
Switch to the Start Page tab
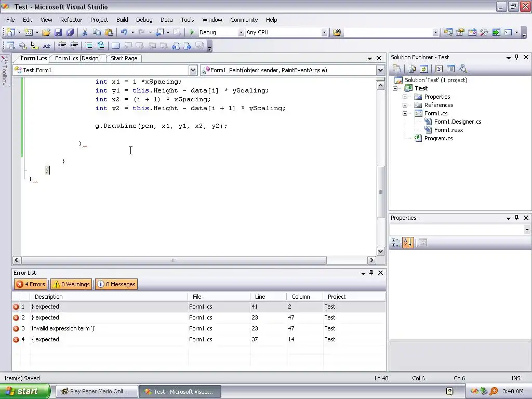click(x=124, y=58)
